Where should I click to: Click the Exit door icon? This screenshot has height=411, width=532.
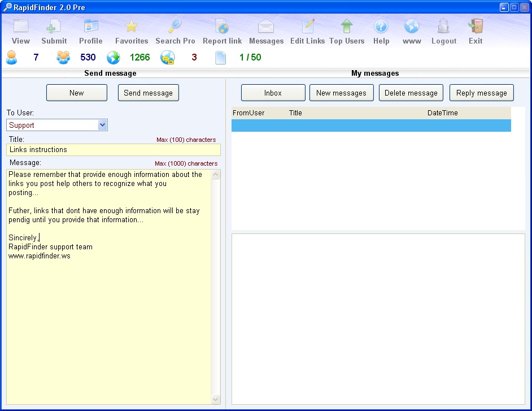click(476, 26)
